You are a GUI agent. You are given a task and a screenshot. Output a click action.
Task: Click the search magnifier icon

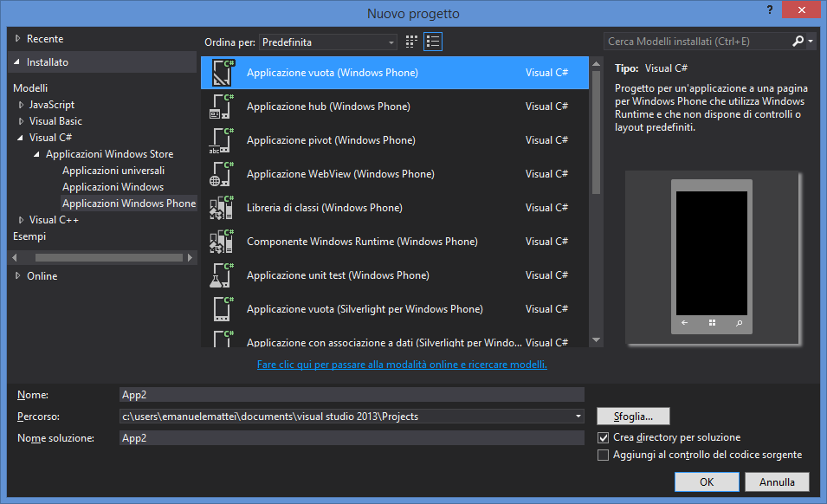(798, 41)
